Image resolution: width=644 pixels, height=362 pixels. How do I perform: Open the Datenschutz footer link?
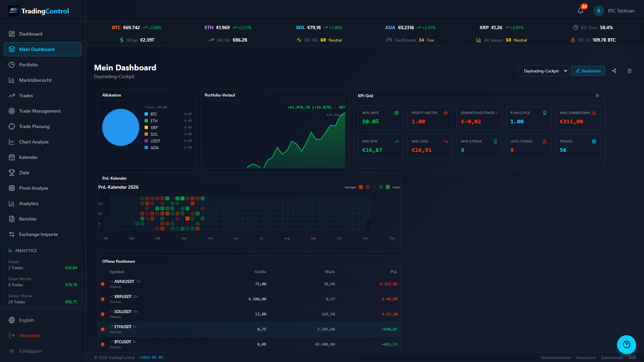pyautogui.click(x=612, y=358)
